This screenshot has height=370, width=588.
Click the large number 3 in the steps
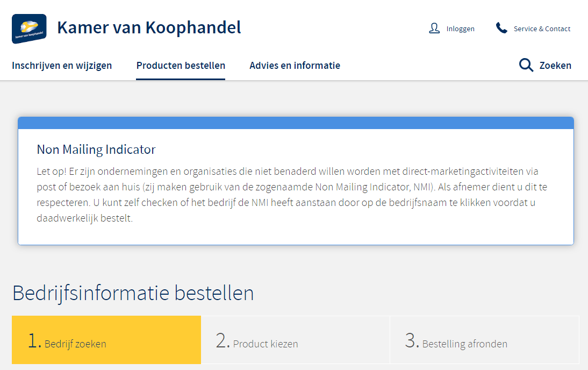[x=412, y=340]
